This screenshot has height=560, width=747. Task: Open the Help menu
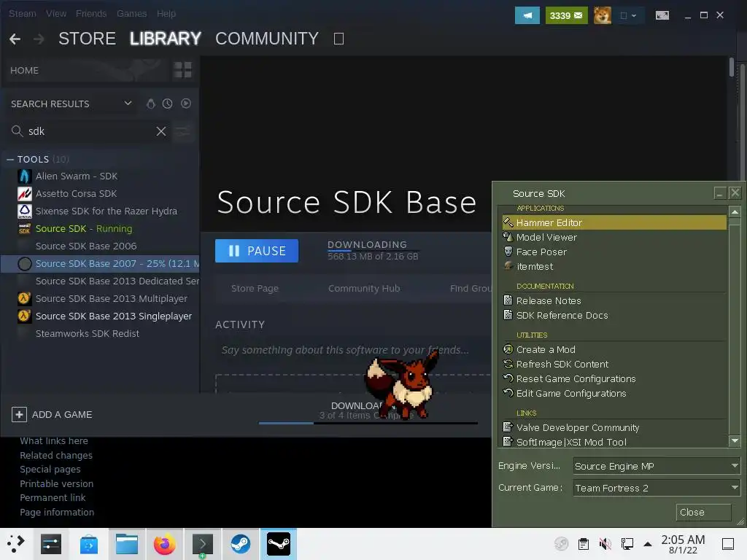point(166,14)
